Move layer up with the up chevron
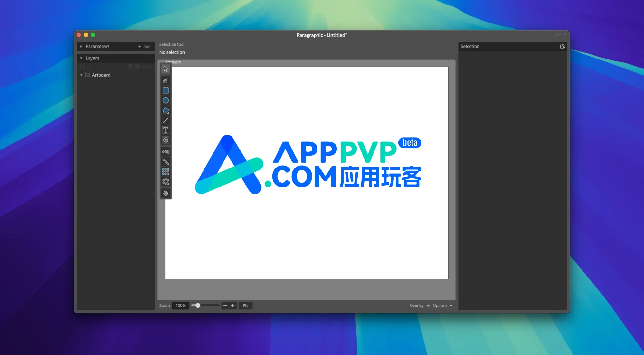Viewport: 644px width, 355px height. point(144,67)
